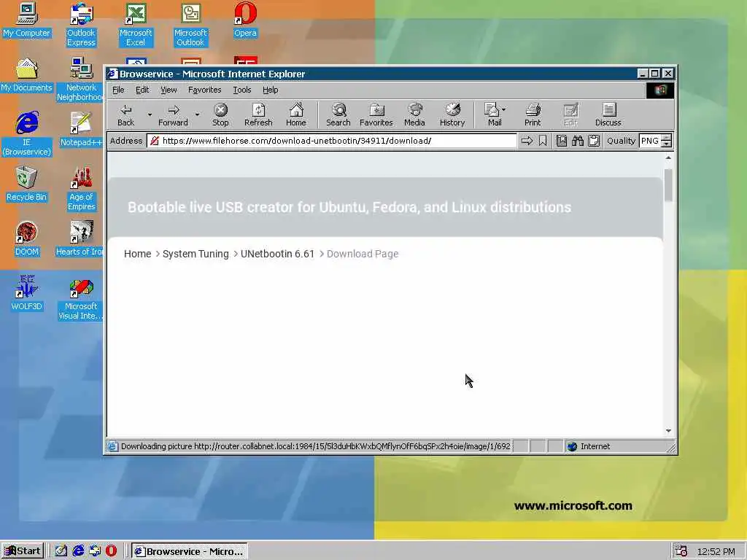This screenshot has height=560, width=747.
Task: Open the Media toolbar button
Action: (x=414, y=114)
